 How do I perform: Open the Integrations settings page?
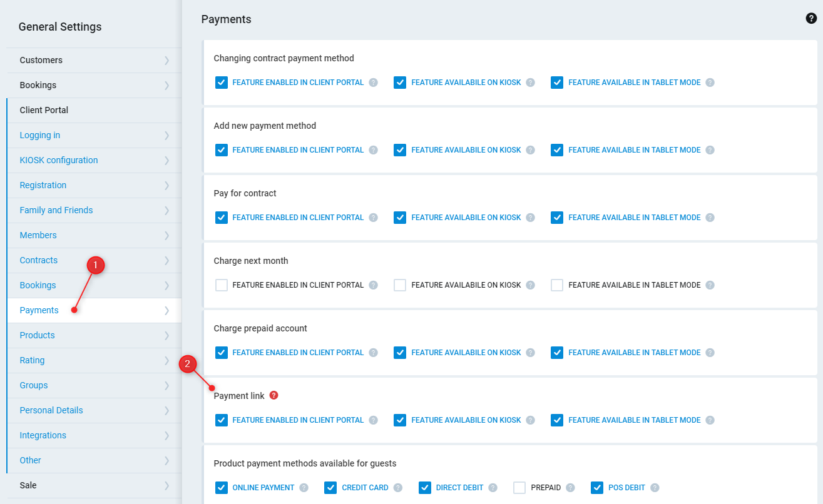(x=43, y=435)
